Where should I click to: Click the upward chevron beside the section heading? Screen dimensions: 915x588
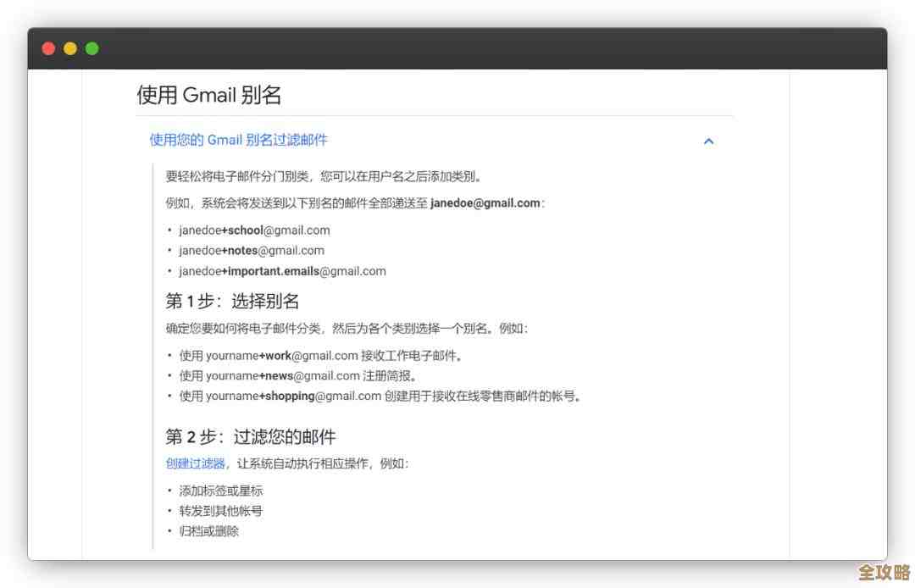pos(708,141)
